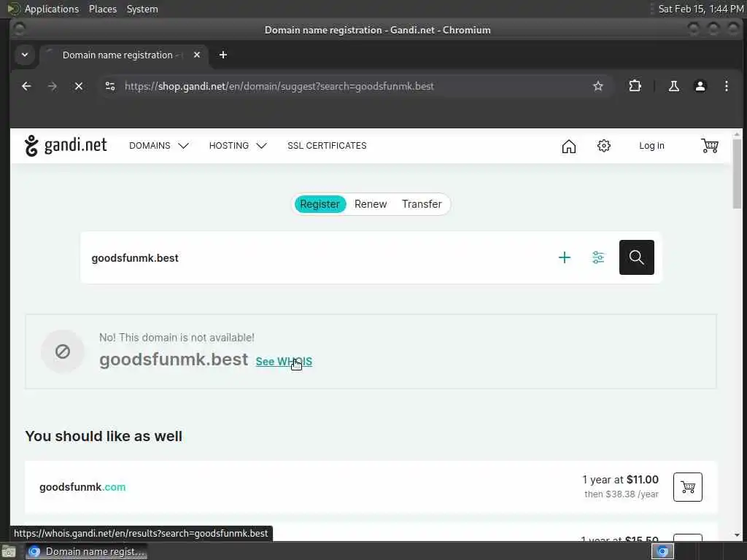This screenshot has height=560, width=747.
Task: Open the tab search dropdown arrow
Action: click(25, 55)
